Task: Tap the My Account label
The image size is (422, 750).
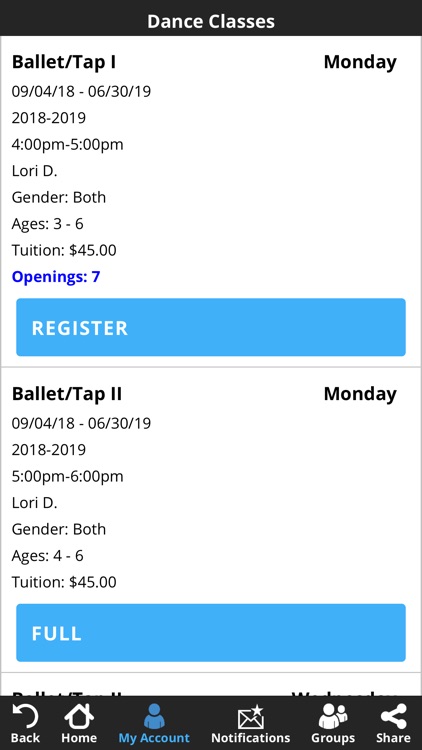Action: (154, 738)
